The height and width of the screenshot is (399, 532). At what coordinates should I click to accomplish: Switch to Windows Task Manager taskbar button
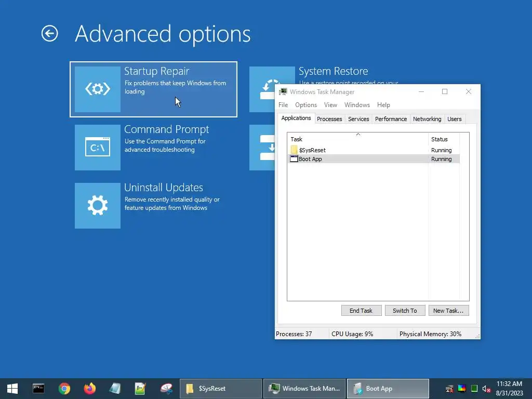click(x=304, y=389)
